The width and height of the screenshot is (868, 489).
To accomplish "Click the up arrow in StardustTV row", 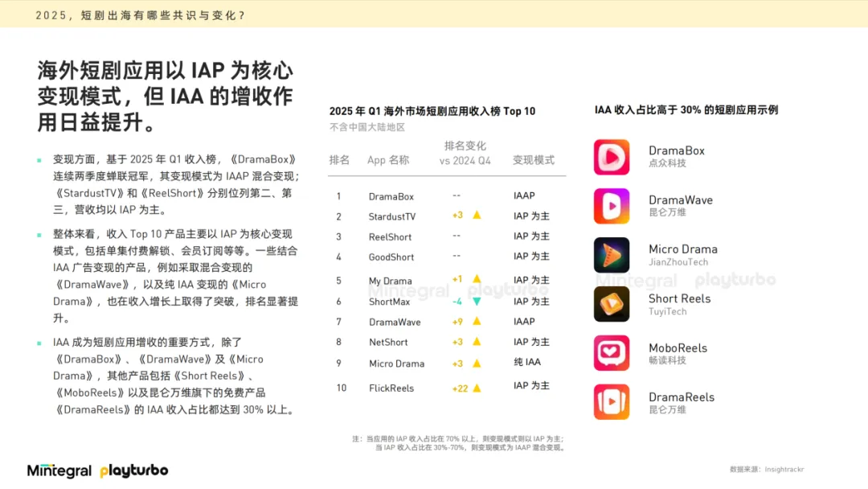I will tap(477, 215).
